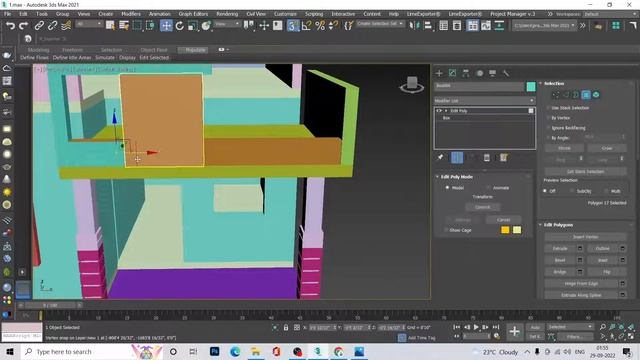
Task: Open the Display tab in command panel
Action: pyautogui.click(x=493, y=73)
